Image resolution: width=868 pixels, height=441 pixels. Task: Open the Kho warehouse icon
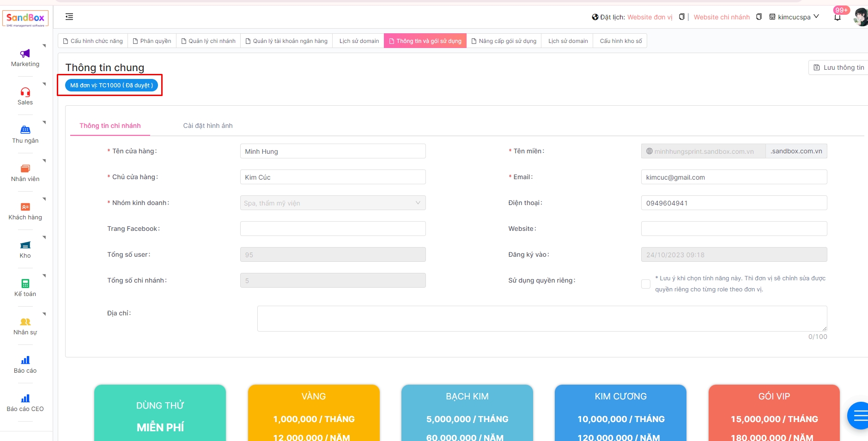[x=25, y=245]
